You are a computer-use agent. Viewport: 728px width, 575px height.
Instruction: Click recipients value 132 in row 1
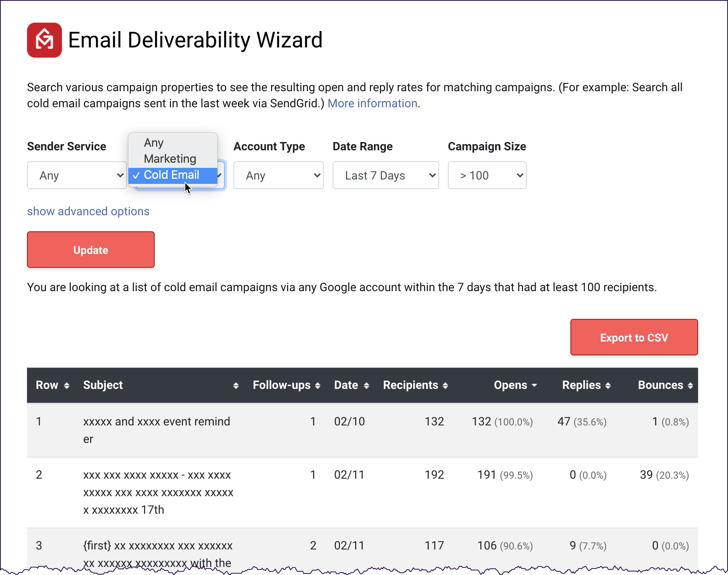(434, 422)
